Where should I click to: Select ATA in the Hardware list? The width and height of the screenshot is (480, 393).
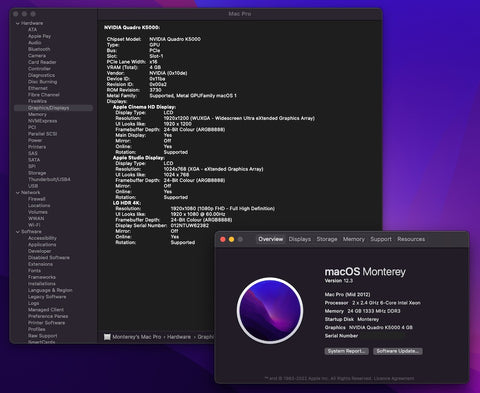coord(32,30)
